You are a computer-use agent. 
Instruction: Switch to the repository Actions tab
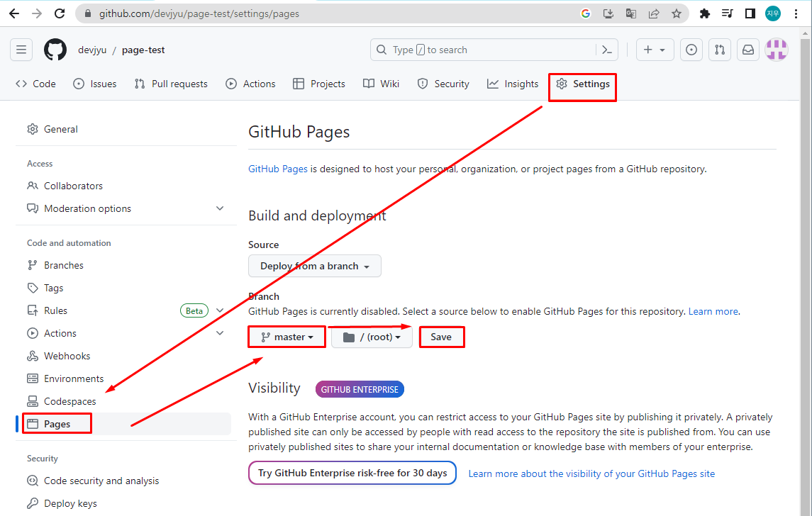250,84
